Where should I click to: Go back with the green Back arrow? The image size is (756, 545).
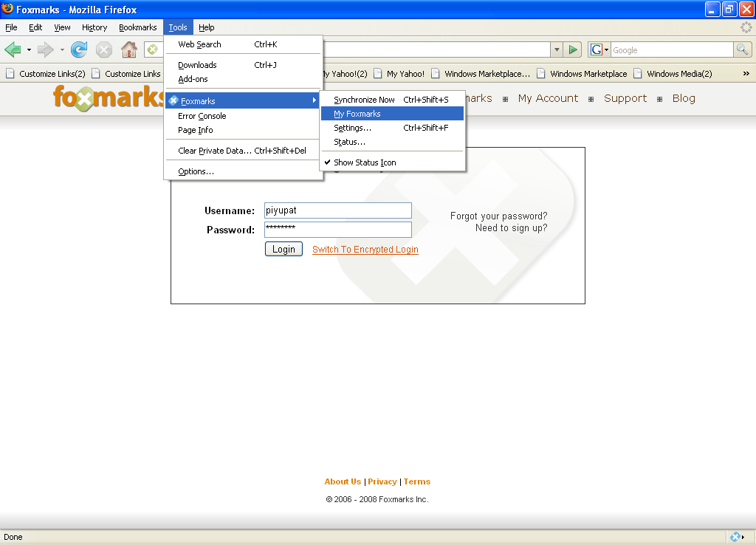(13, 49)
